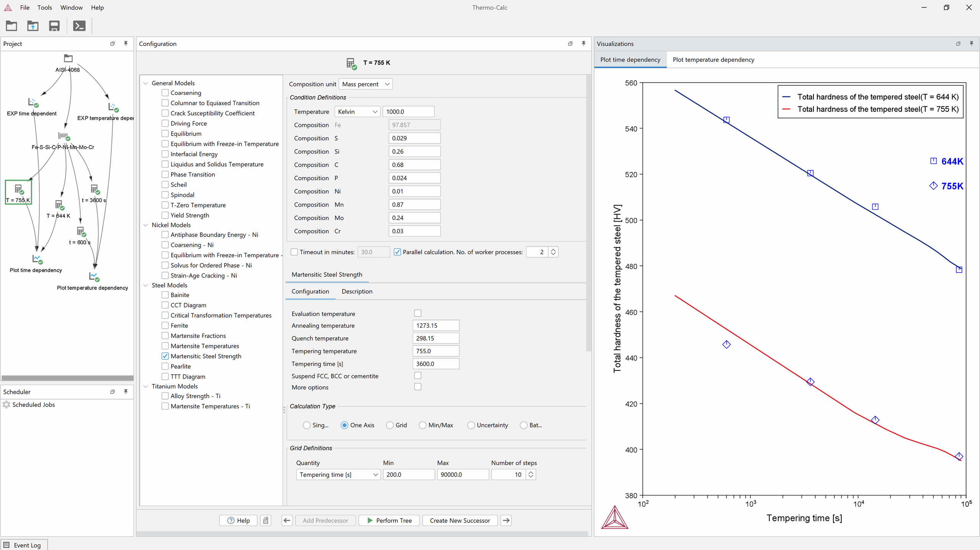Toggle the Timeout in minutes checkbox
The height and width of the screenshot is (550, 980).
point(294,252)
